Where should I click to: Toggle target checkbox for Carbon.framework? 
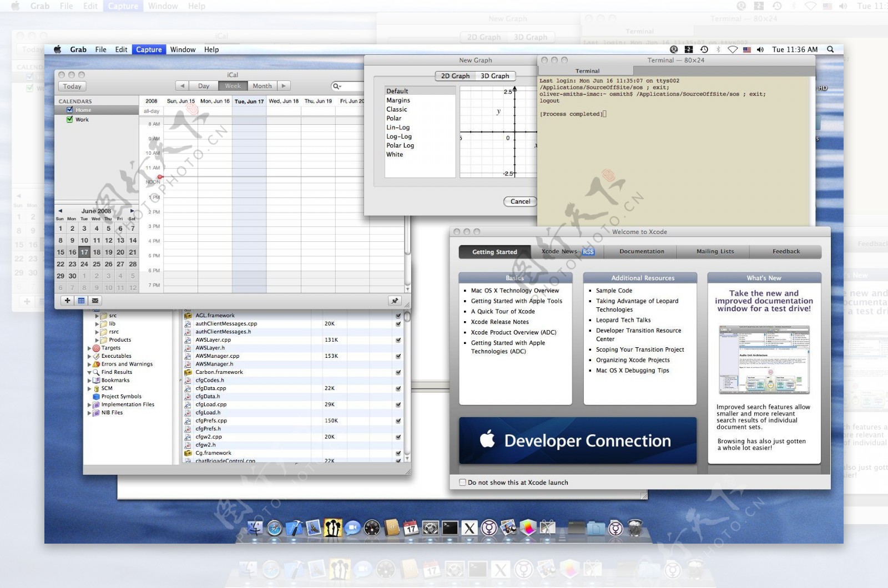coord(398,372)
